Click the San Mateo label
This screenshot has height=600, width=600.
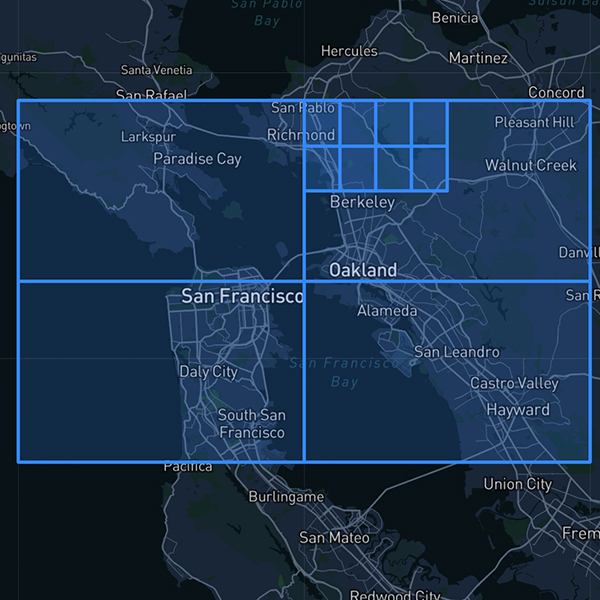pyautogui.click(x=334, y=538)
